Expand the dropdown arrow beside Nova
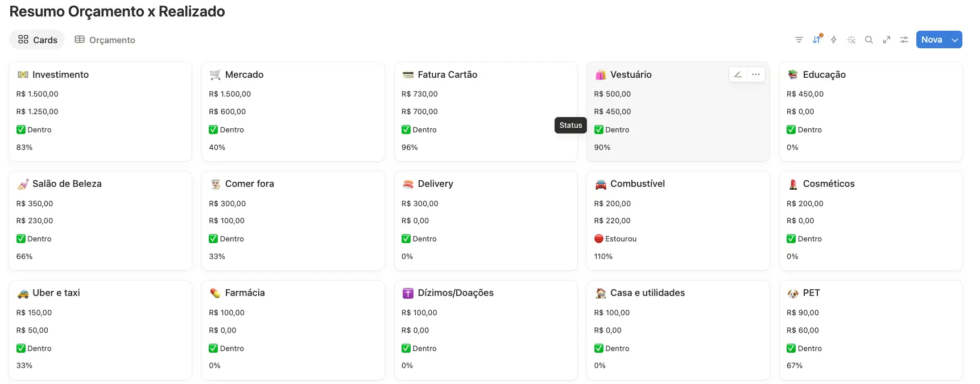Image resolution: width=980 pixels, height=384 pixels. pos(955,40)
